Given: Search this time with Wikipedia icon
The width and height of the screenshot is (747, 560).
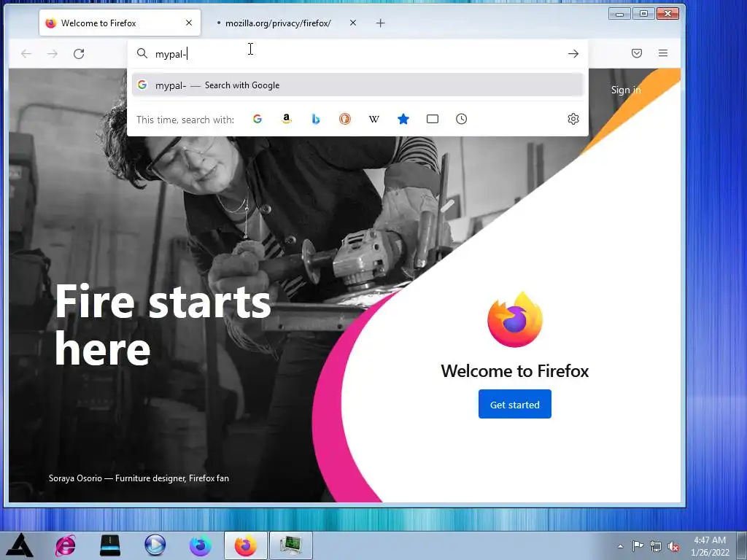Looking at the screenshot, I should [x=374, y=119].
